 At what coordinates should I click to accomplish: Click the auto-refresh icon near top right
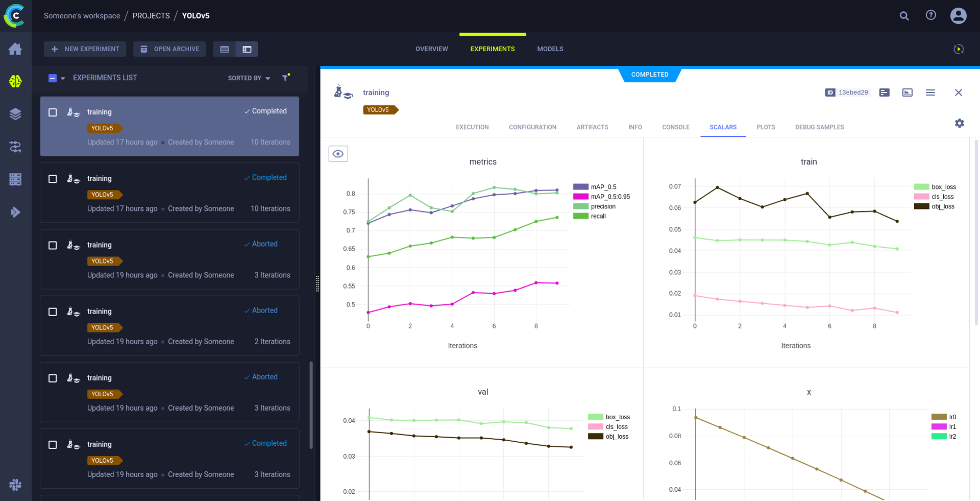click(959, 49)
